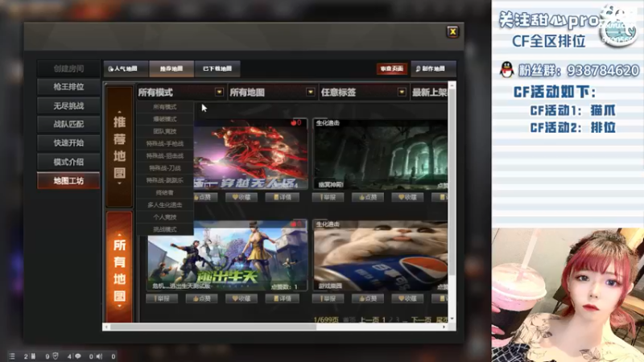Image resolution: width=644 pixels, height=362 pixels.
Task: View 详情 details for red creature map
Action: click(x=282, y=197)
